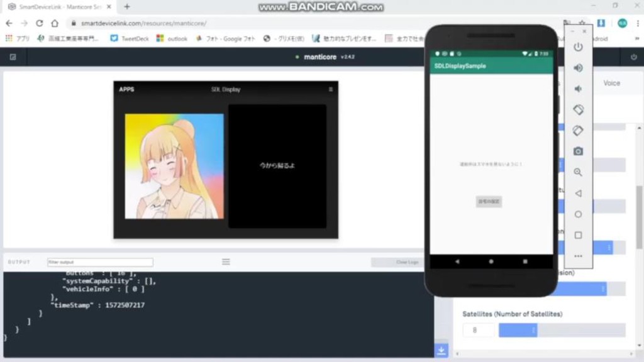The image size is (644, 362).
Task: Click the anime girl image in SDL display
Action: [x=174, y=166]
